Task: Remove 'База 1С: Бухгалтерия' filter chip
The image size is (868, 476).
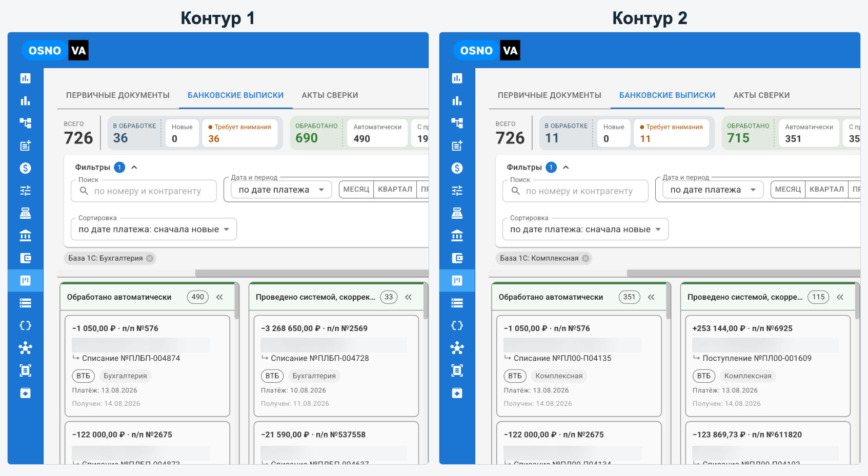Action: coord(150,258)
